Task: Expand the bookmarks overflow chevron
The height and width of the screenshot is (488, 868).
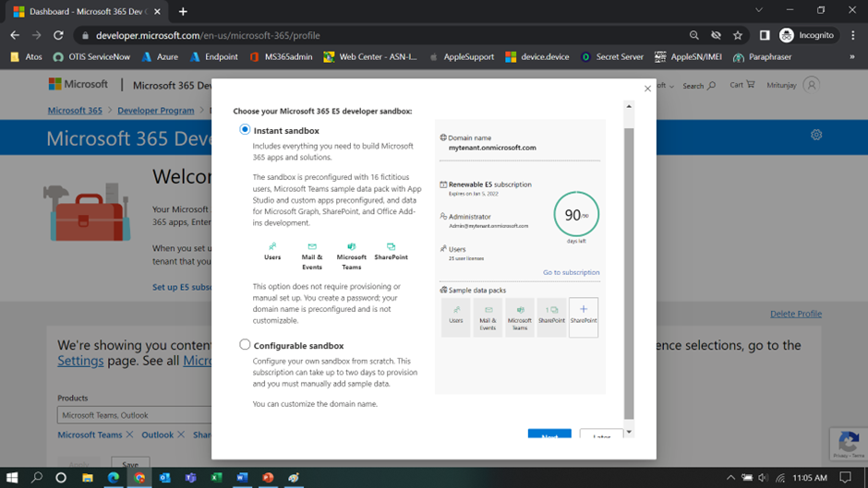Action: point(852,57)
